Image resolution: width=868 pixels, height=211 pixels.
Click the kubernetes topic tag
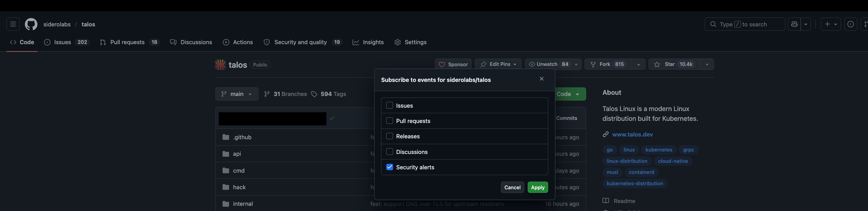(659, 150)
